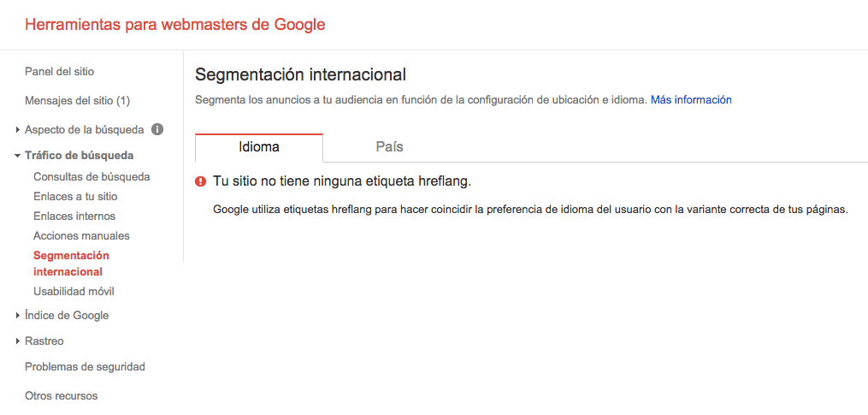Select Segmentación internacional in sidebar
The height and width of the screenshot is (415, 868).
click(71, 264)
